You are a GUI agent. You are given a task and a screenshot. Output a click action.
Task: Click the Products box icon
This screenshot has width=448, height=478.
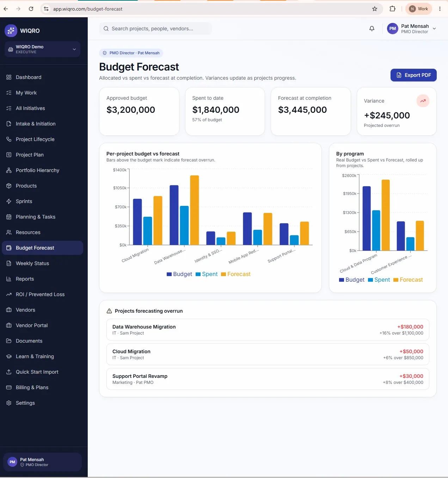click(x=9, y=186)
